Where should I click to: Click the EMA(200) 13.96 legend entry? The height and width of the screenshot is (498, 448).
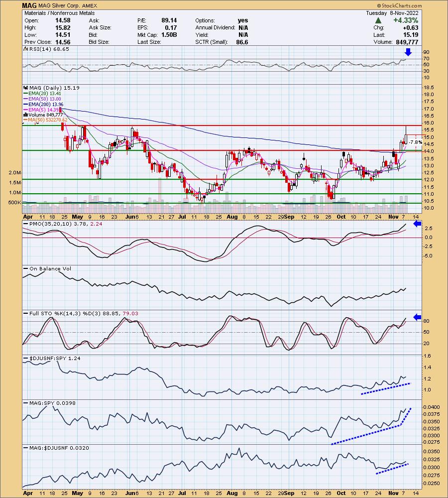pyautogui.click(x=43, y=104)
